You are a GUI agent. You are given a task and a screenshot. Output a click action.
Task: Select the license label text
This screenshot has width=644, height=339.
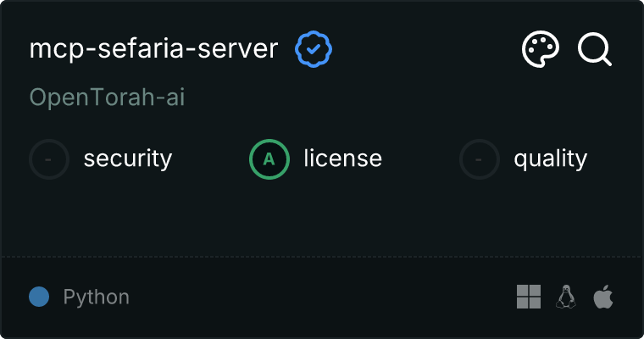[342, 158]
